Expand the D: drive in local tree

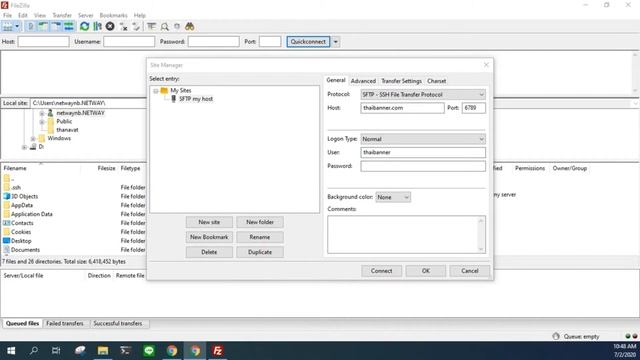[24, 147]
